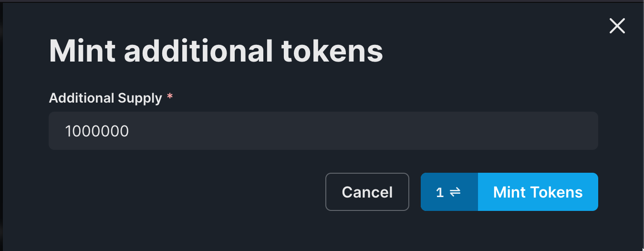Click the dark blue transaction queue segment
The image size is (644, 251).
click(449, 192)
